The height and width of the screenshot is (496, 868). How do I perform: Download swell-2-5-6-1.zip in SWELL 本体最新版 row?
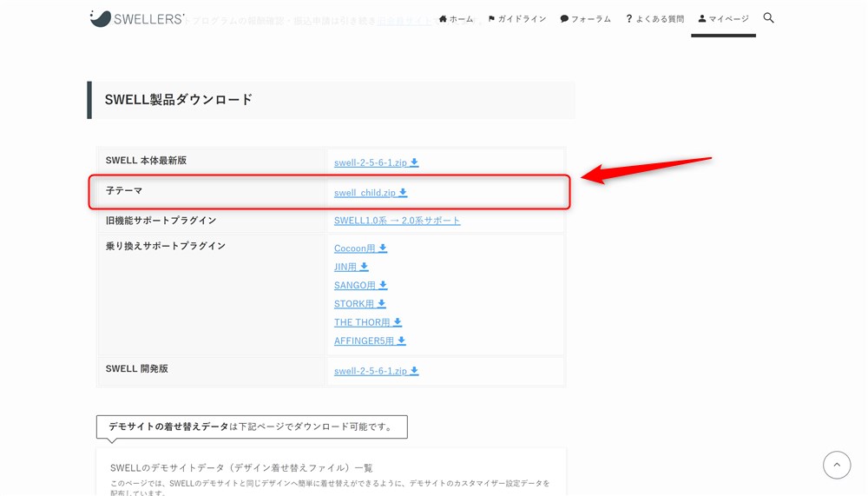(376, 162)
